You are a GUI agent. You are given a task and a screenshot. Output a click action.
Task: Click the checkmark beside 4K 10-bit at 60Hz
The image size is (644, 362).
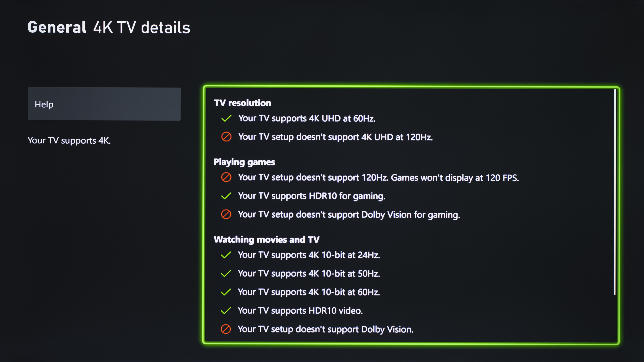tap(226, 292)
